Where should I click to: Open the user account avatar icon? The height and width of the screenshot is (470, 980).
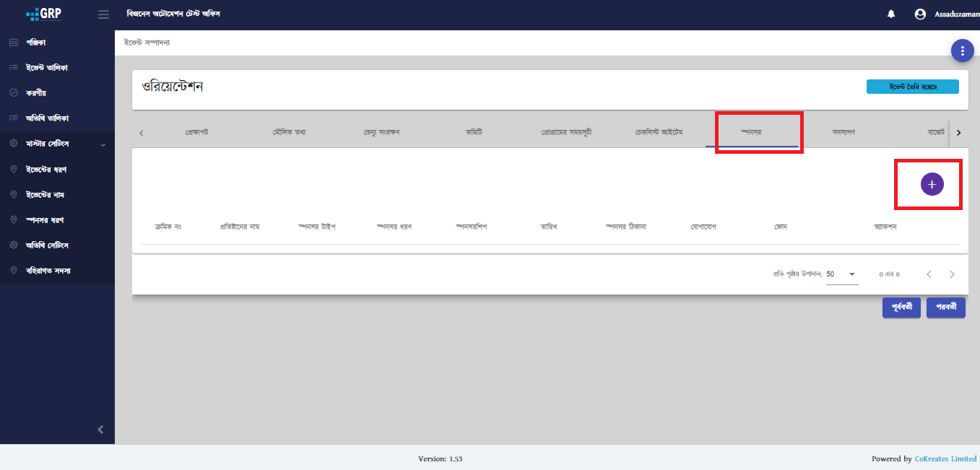(920, 14)
